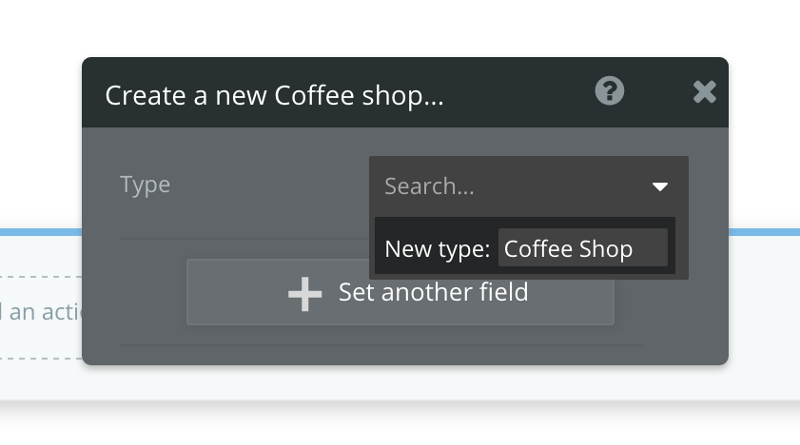Focus the Coffee Shop name field
The height and width of the screenshot is (445, 800).
(x=582, y=249)
